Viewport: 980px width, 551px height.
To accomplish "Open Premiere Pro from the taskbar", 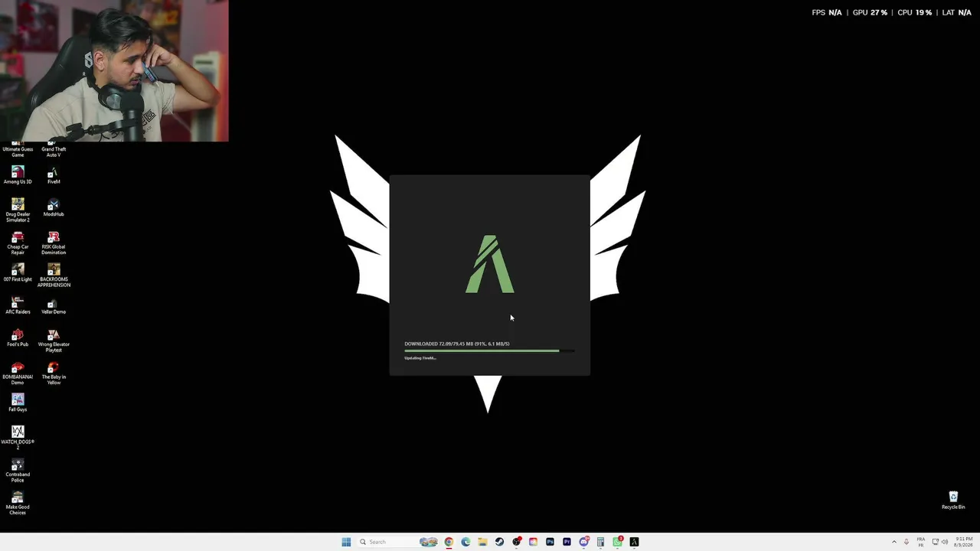I will click(x=567, y=542).
